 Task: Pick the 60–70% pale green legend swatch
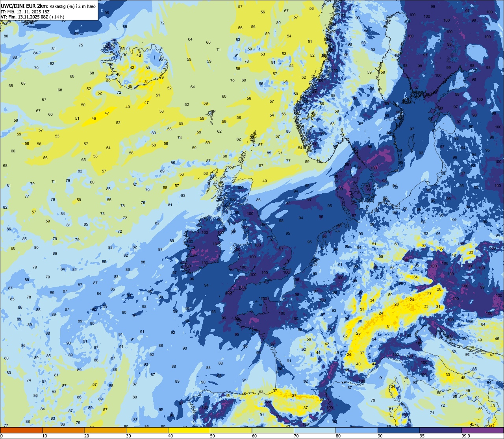tap(273, 430)
